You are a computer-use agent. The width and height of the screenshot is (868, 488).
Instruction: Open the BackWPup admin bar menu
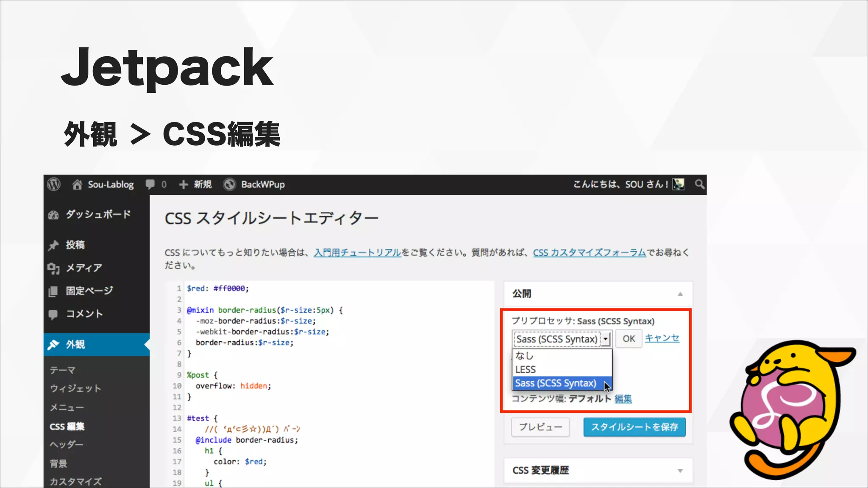point(263,184)
